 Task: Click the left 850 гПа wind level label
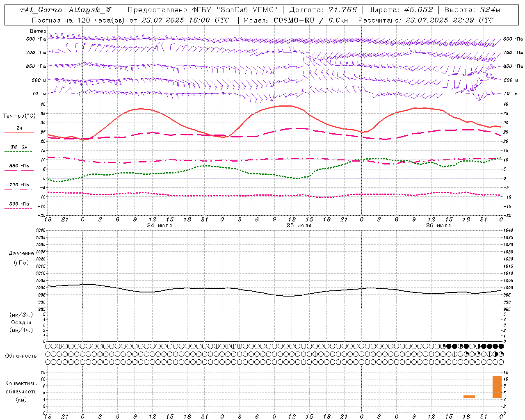pyautogui.click(x=36, y=66)
